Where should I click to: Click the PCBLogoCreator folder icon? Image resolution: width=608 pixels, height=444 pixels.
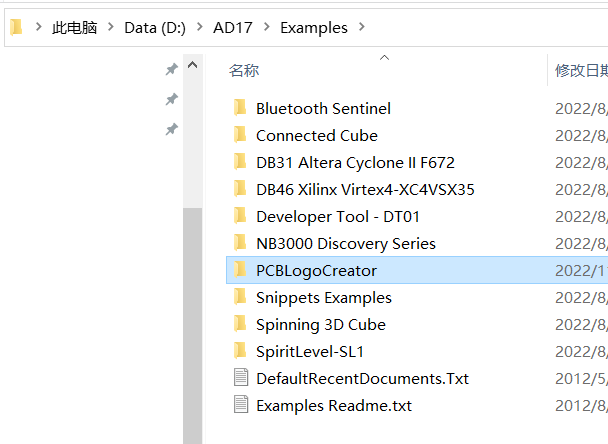(240, 270)
